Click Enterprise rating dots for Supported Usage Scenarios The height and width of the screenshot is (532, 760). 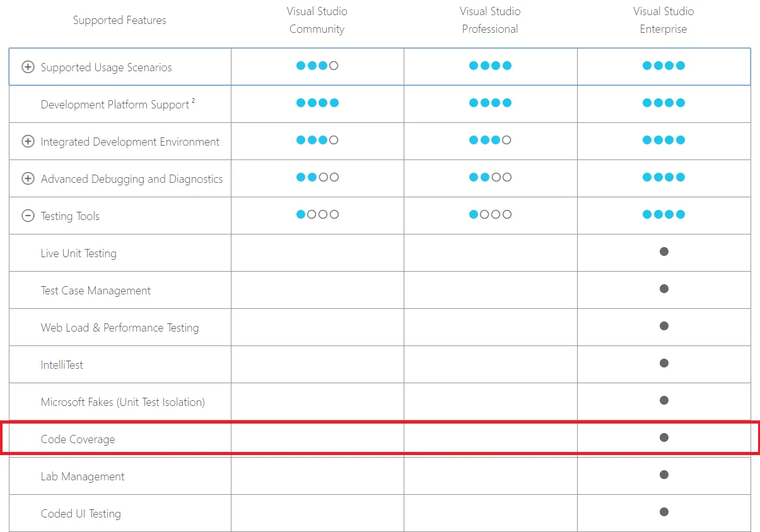pos(664,66)
